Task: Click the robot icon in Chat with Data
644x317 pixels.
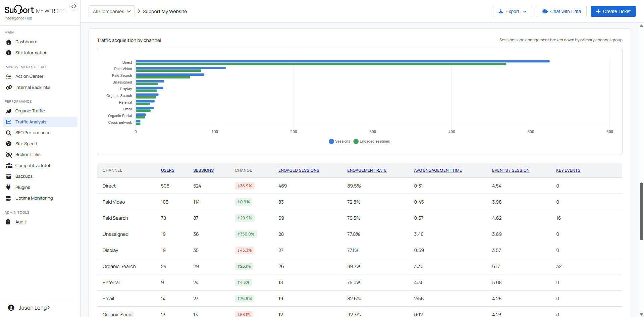Action: (x=545, y=11)
